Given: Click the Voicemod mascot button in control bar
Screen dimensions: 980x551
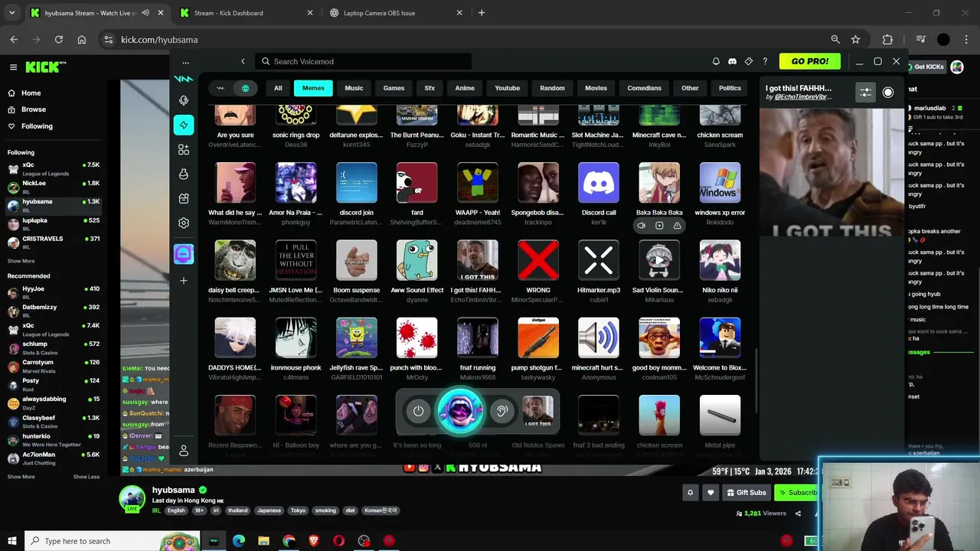Looking at the screenshot, I should [x=460, y=411].
